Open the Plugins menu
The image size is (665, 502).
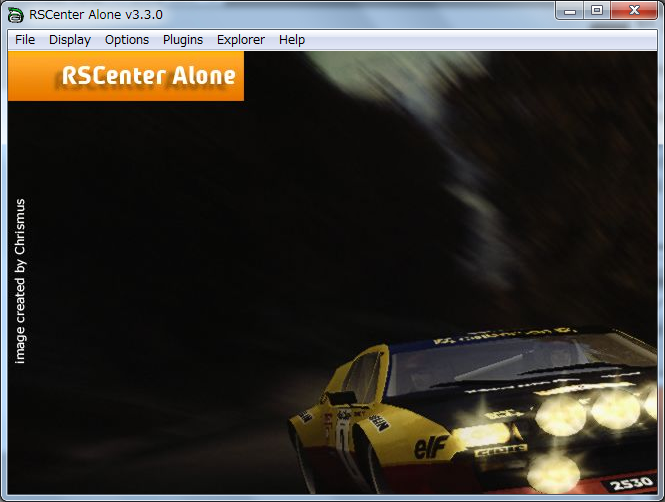[183, 40]
